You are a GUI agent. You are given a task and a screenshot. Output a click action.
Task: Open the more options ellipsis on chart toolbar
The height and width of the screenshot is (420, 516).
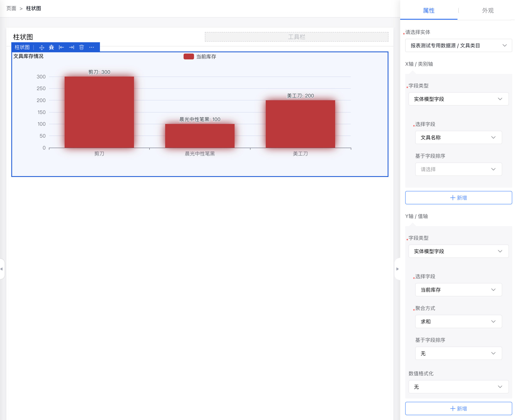(x=91, y=47)
